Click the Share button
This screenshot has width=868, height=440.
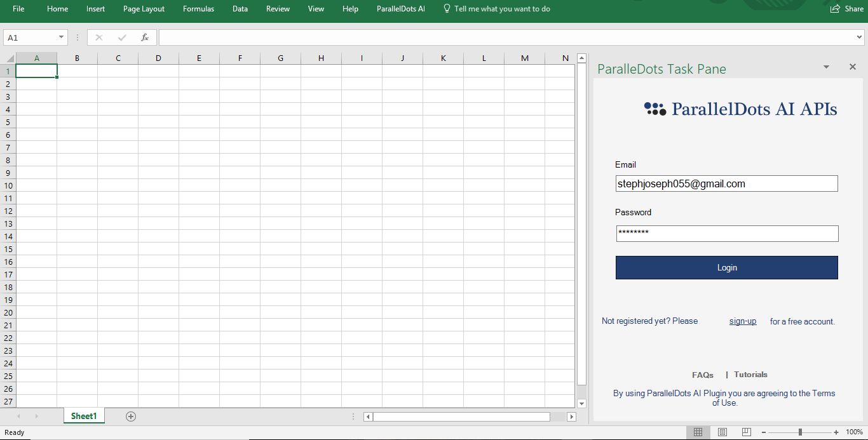pyautogui.click(x=847, y=9)
